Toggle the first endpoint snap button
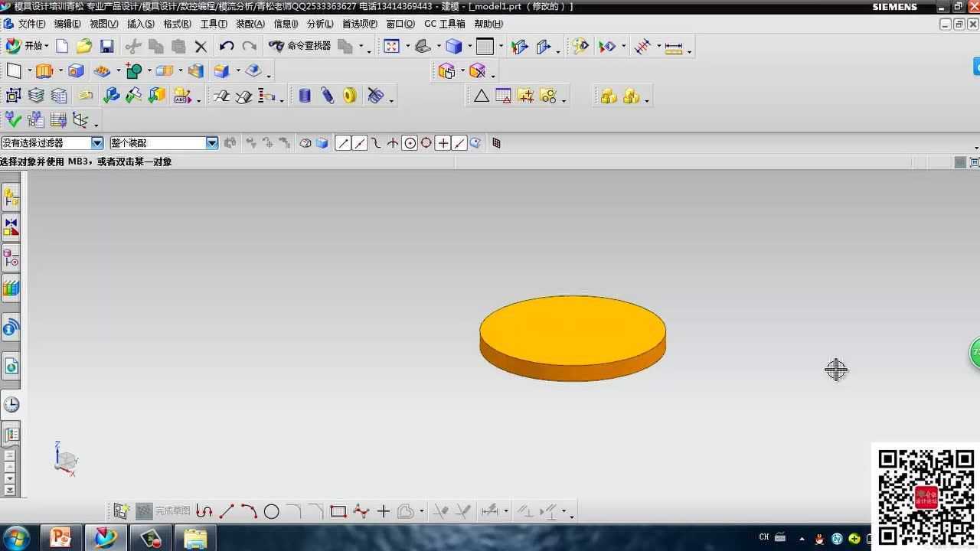980x551 pixels. 343,143
